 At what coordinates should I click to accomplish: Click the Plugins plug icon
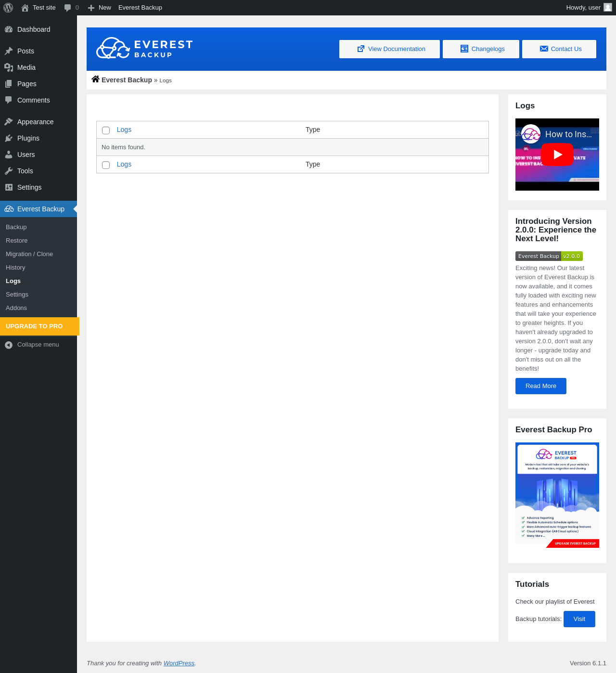[x=9, y=138]
